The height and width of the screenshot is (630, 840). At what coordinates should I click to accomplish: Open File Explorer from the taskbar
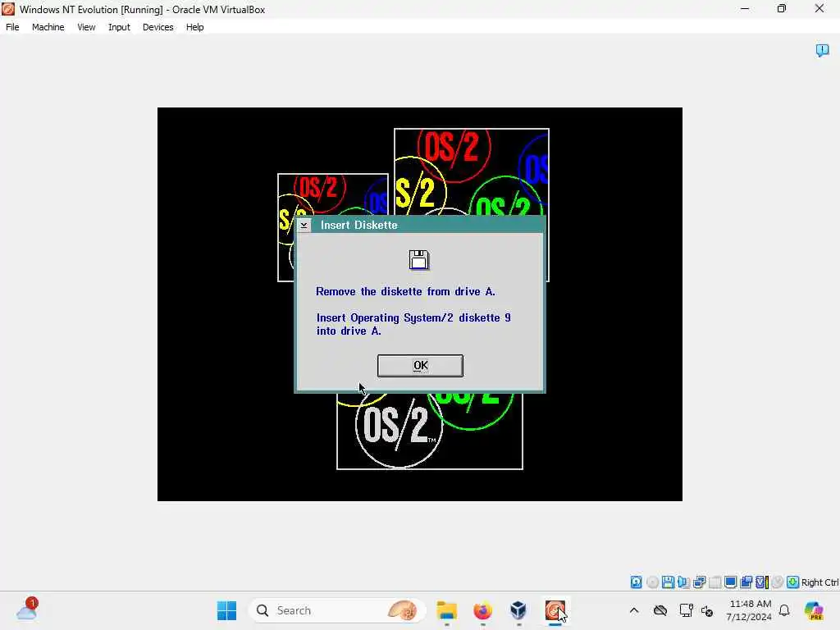(446, 610)
